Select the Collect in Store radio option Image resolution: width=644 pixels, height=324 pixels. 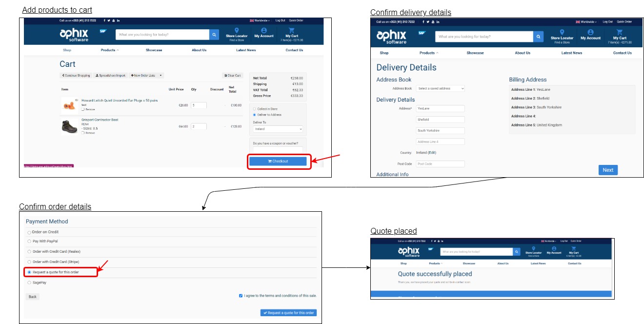tap(254, 109)
